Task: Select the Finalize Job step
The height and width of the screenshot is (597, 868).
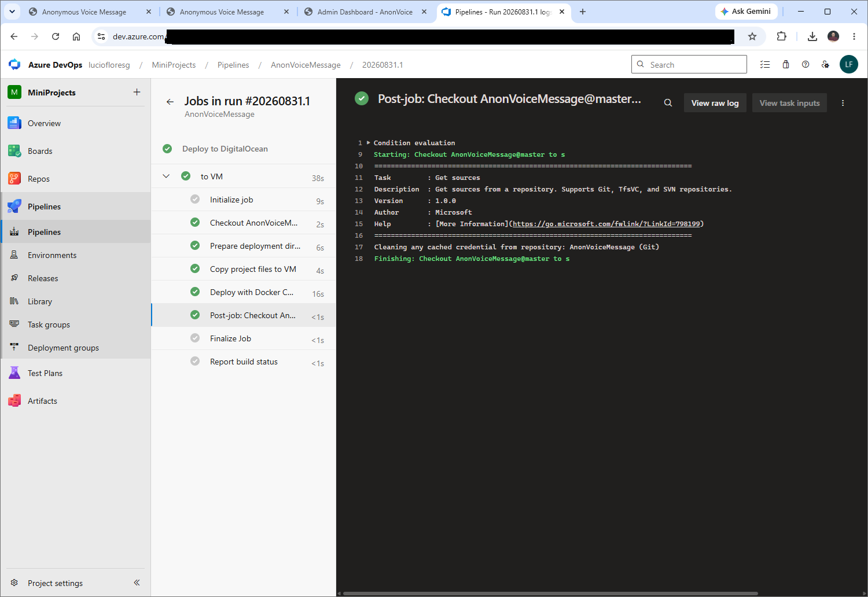Action: (244, 338)
